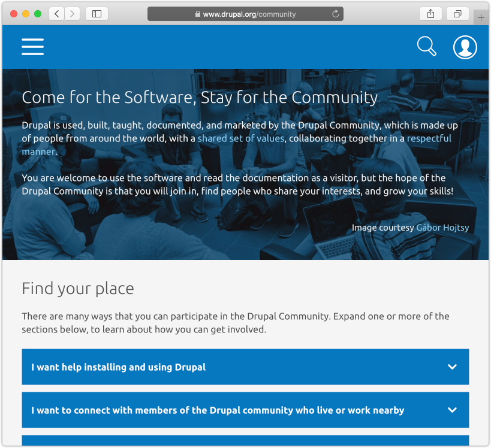Screen dimensions: 491x448
Task: Toggle the Safari sidebar button
Action: click(97, 14)
